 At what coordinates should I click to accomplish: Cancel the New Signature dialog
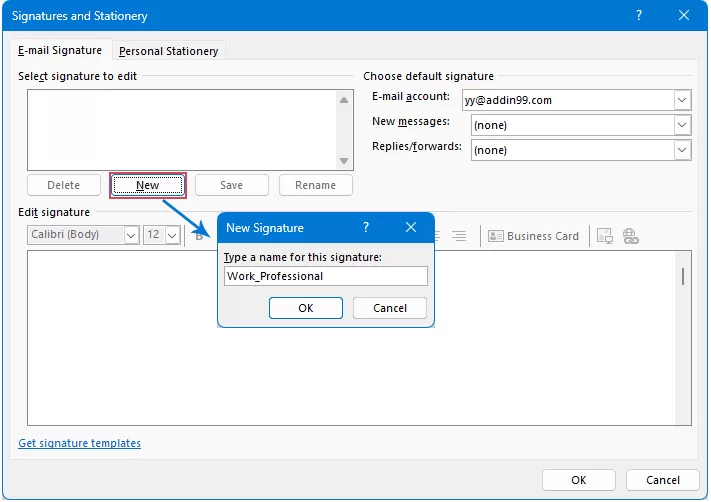[x=390, y=308]
